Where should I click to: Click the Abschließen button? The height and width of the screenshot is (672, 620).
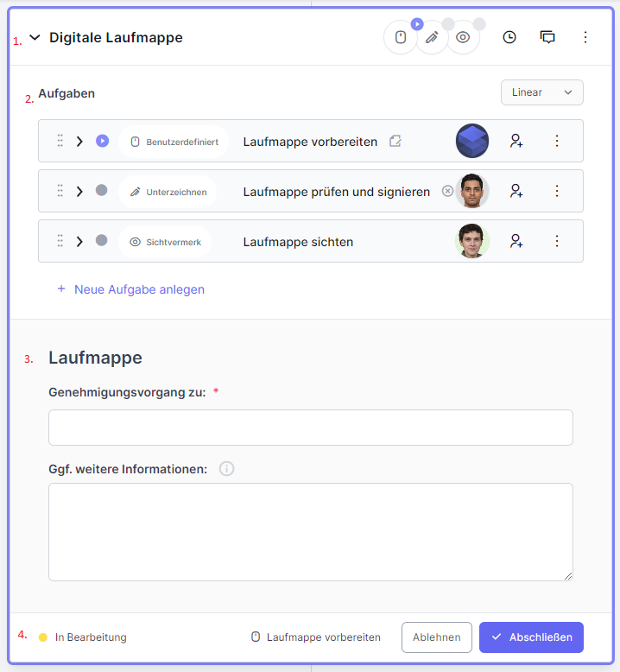[531, 637]
